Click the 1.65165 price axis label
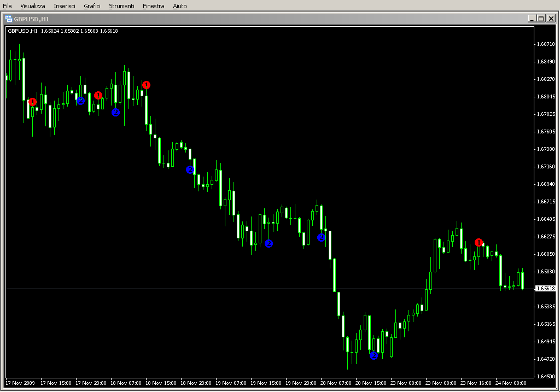 [x=546, y=324]
